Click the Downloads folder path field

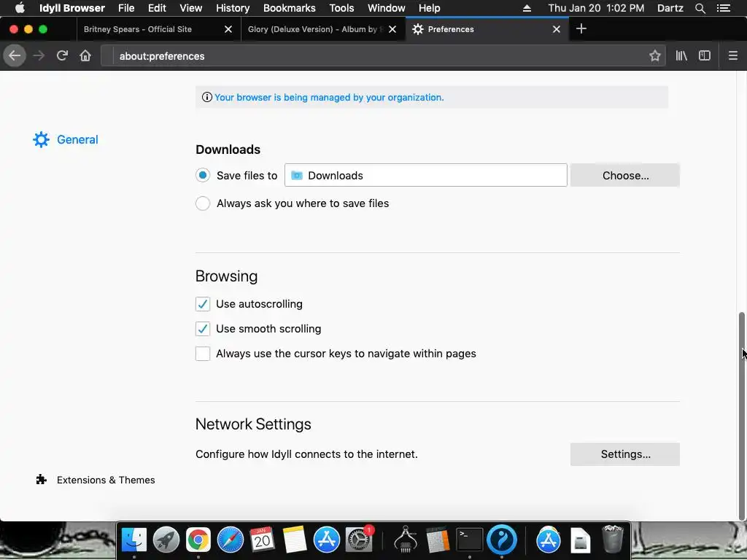[x=426, y=175]
